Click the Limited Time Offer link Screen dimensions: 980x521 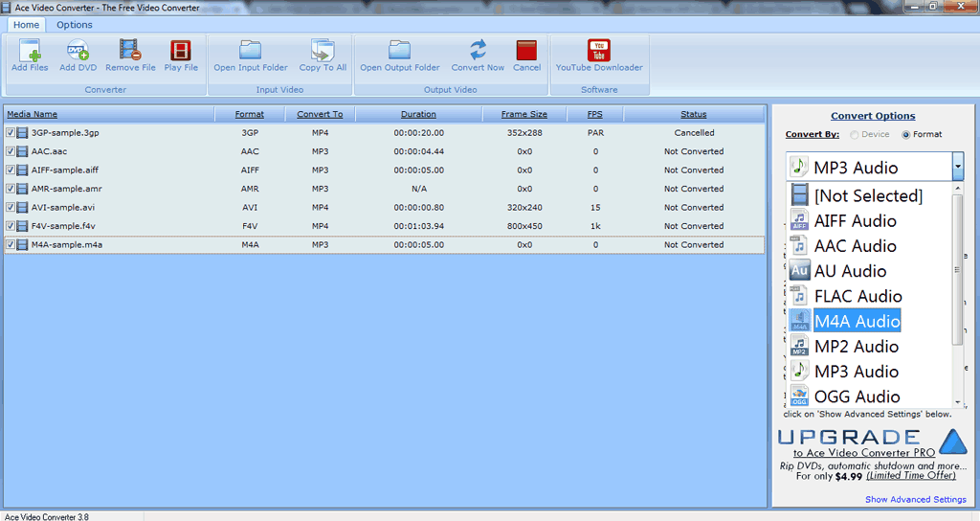tap(911, 475)
